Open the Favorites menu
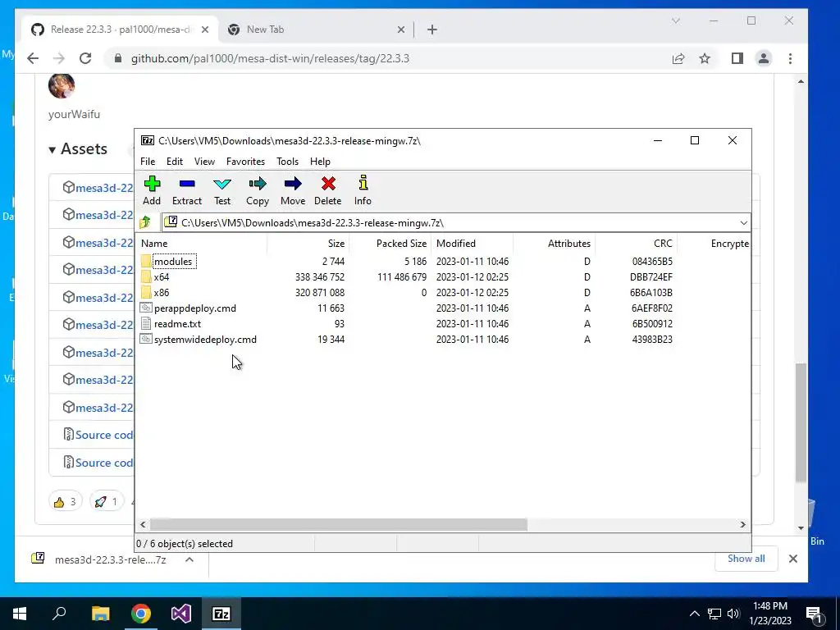The height and width of the screenshot is (630, 840). tap(245, 162)
